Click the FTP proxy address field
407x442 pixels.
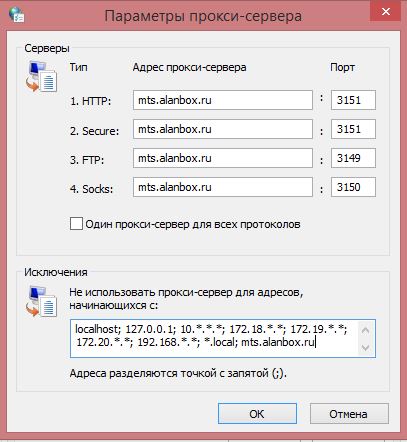click(x=223, y=158)
